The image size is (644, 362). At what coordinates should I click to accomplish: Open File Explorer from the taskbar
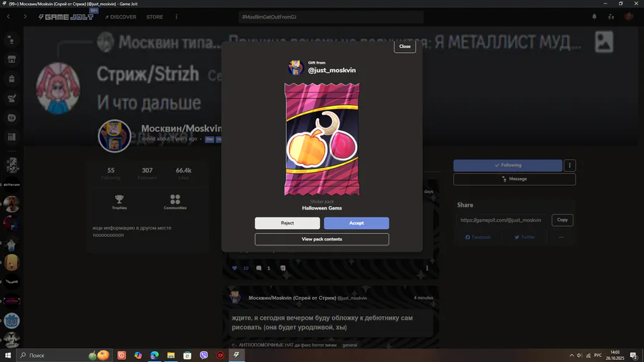click(x=171, y=356)
